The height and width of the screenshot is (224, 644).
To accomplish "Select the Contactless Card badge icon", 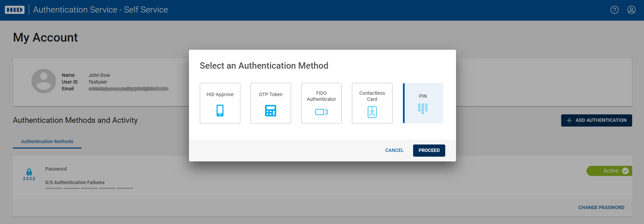I will pyautogui.click(x=372, y=112).
